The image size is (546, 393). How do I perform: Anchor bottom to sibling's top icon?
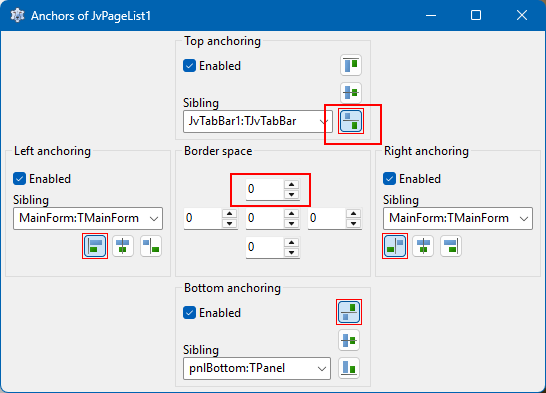point(349,312)
